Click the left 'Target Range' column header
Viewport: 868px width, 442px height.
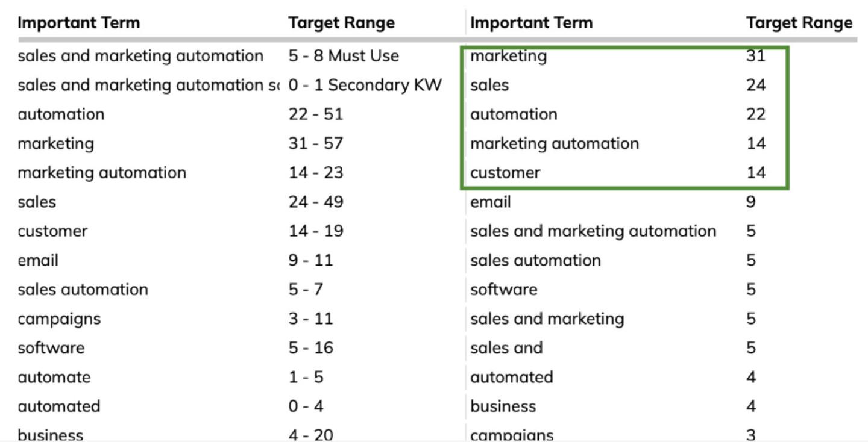[341, 23]
